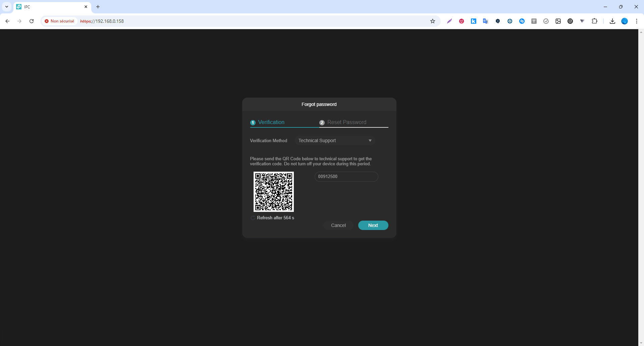
Task: Show browser downloads
Action: (612, 21)
